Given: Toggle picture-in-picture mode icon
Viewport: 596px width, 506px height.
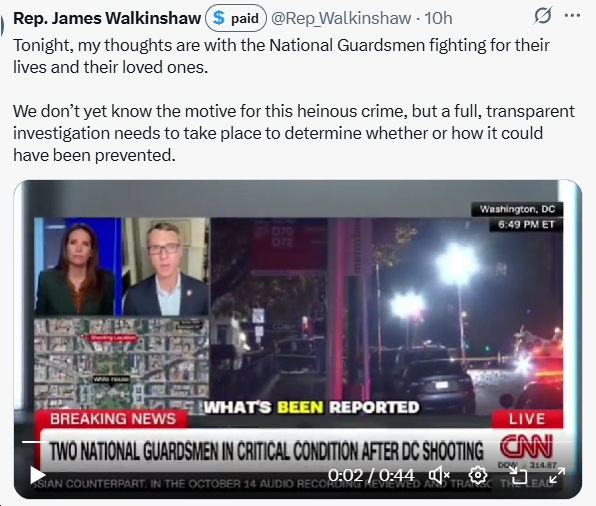Looking at the screenshot, I should 518,475.
